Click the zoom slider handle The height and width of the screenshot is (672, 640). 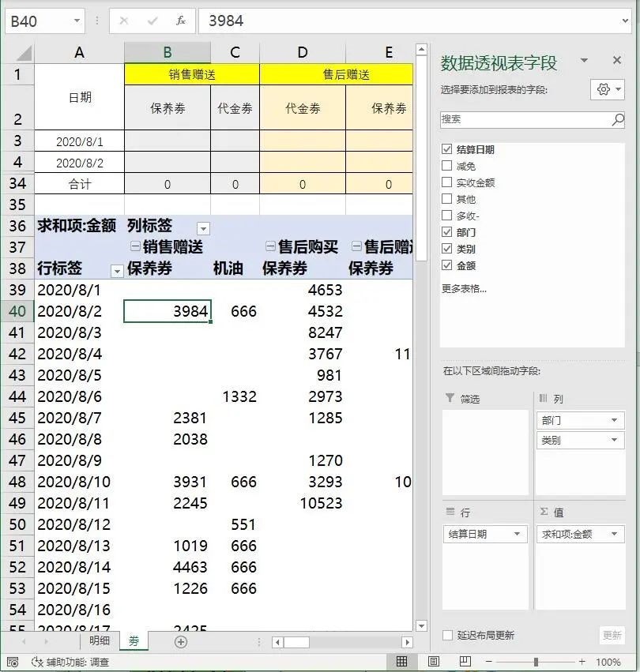click(x=536, y=662)
